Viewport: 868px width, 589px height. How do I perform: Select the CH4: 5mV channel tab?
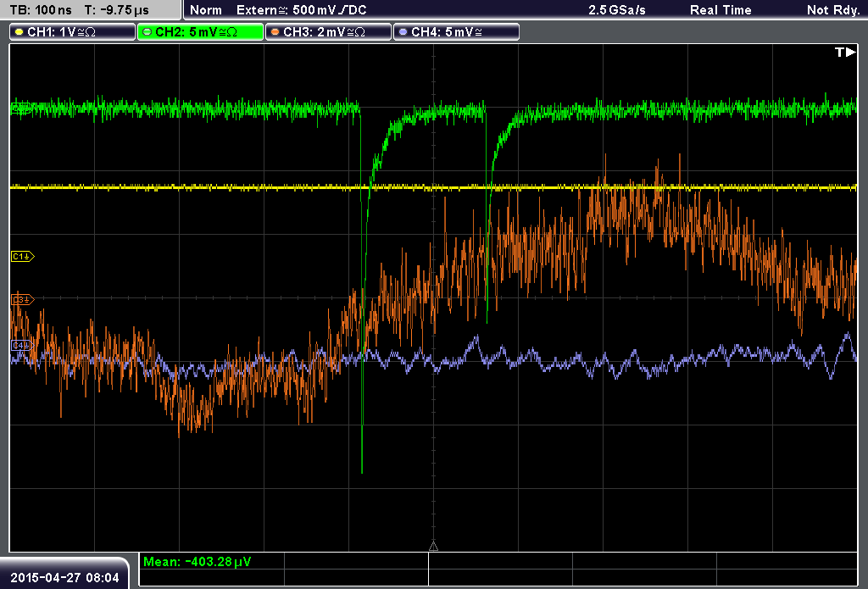pos(456,32)
